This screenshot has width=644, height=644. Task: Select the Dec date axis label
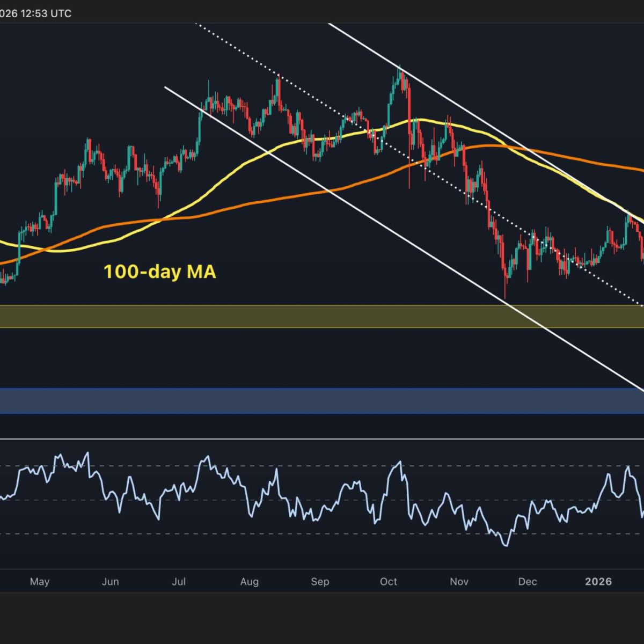click(528, 582)
